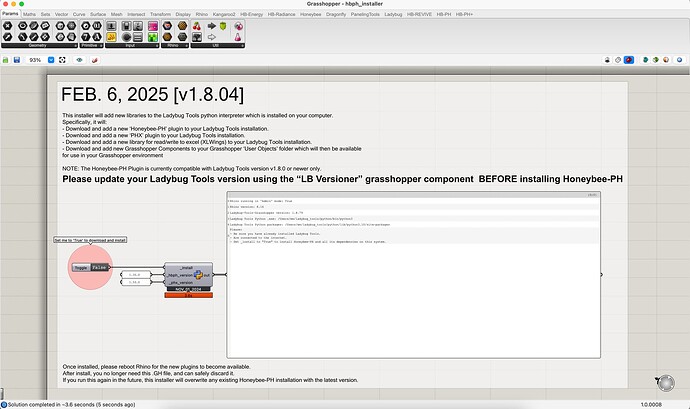
Task: Open the zoom level dropdown arrow
Action: [x=51, y=60]
